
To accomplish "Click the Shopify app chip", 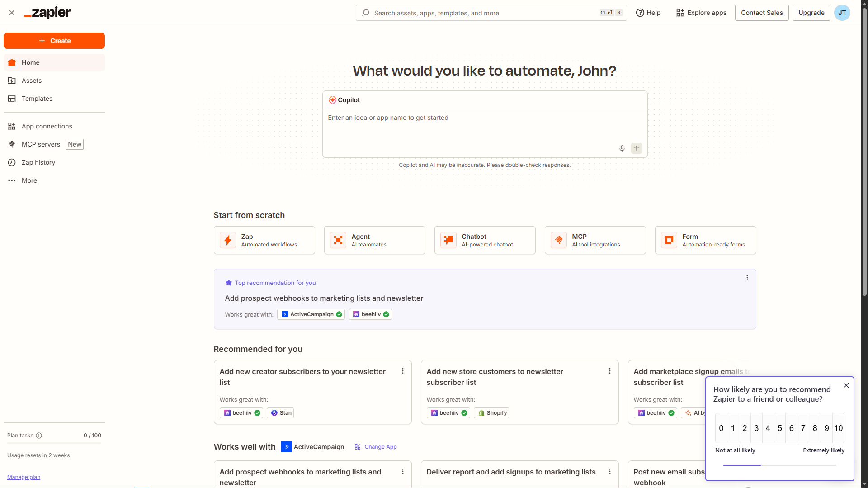I will pos(491,413).
